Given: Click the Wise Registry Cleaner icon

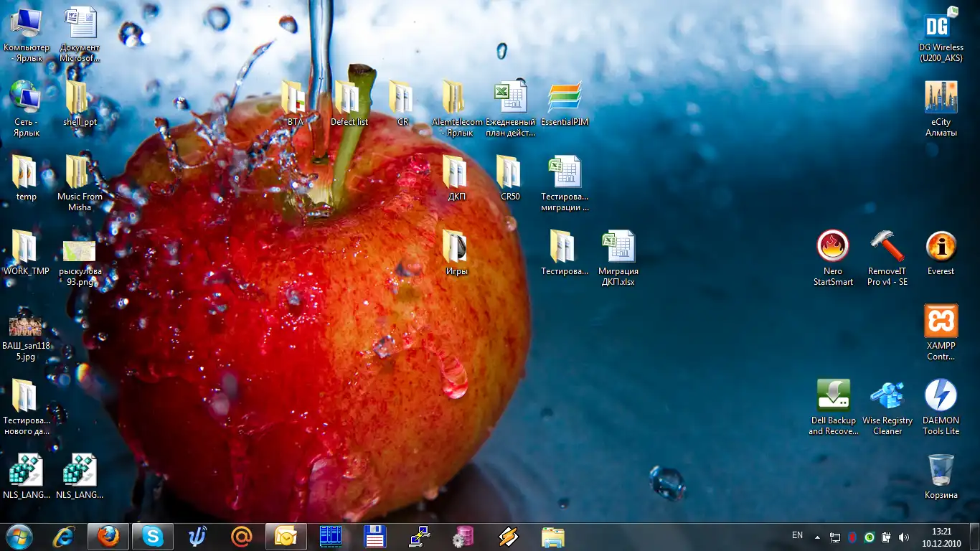Looking at the screenshot, I should click(887, 396).
